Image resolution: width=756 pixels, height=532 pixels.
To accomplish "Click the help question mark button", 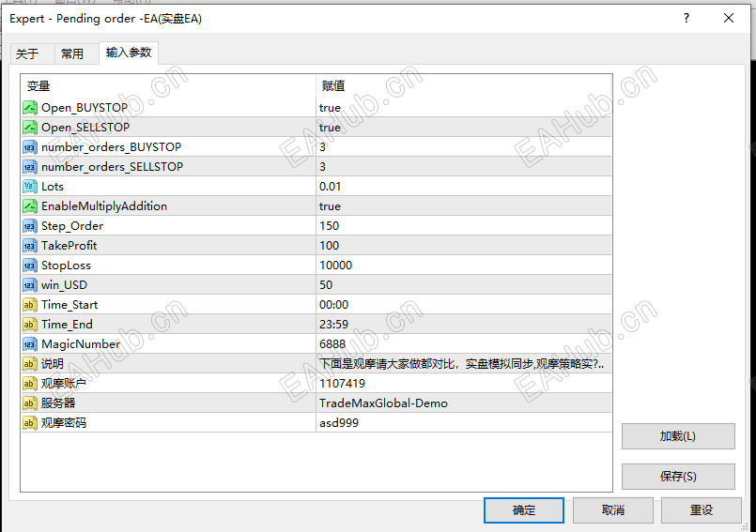I will click(687, 19).
